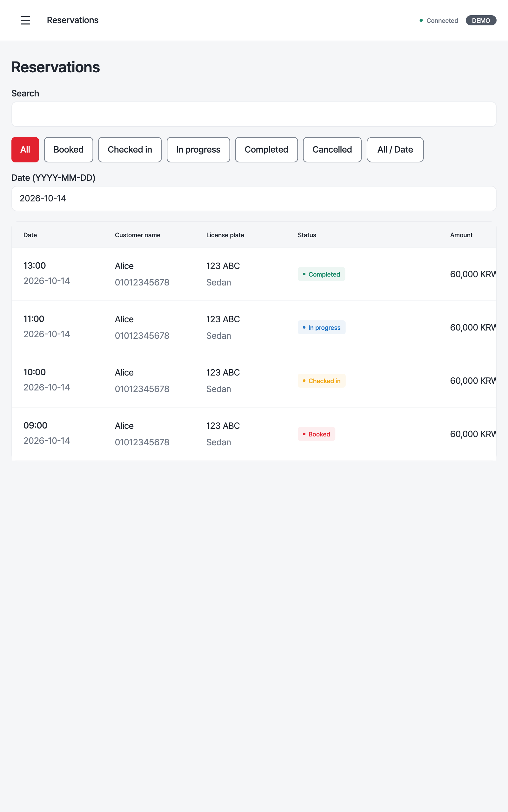Open the 10:00 reservation row time
This screenshot has width=508, height=812.
pyautogui.click(x=35, y=372)
